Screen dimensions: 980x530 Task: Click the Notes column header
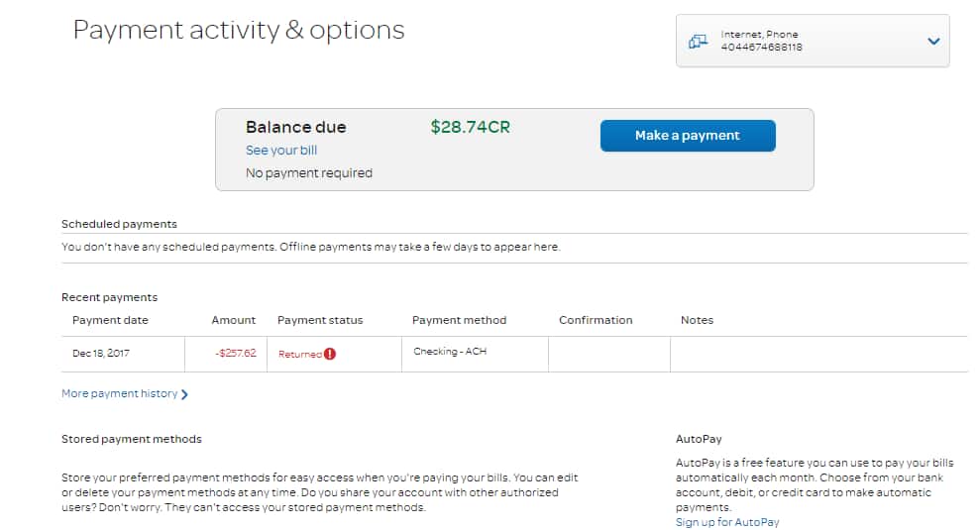tap(697, 320)
